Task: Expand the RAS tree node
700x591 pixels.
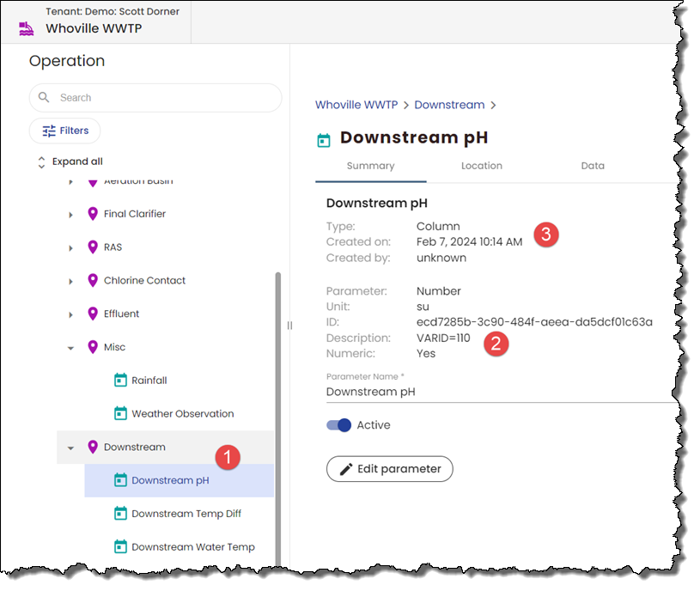Action: 71,248
